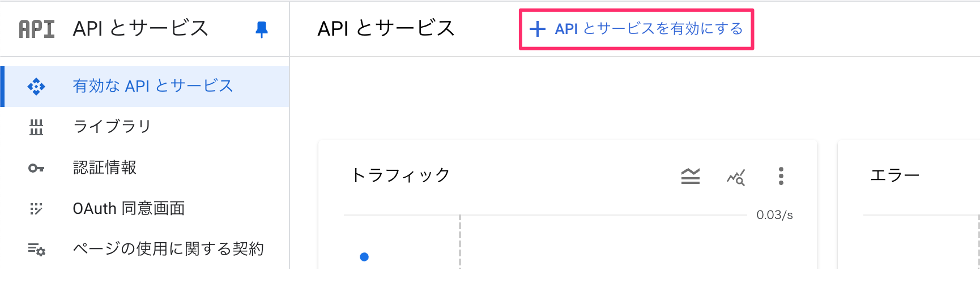Click the OAuth 同意画面 dotted icon

tap(36, 209)
